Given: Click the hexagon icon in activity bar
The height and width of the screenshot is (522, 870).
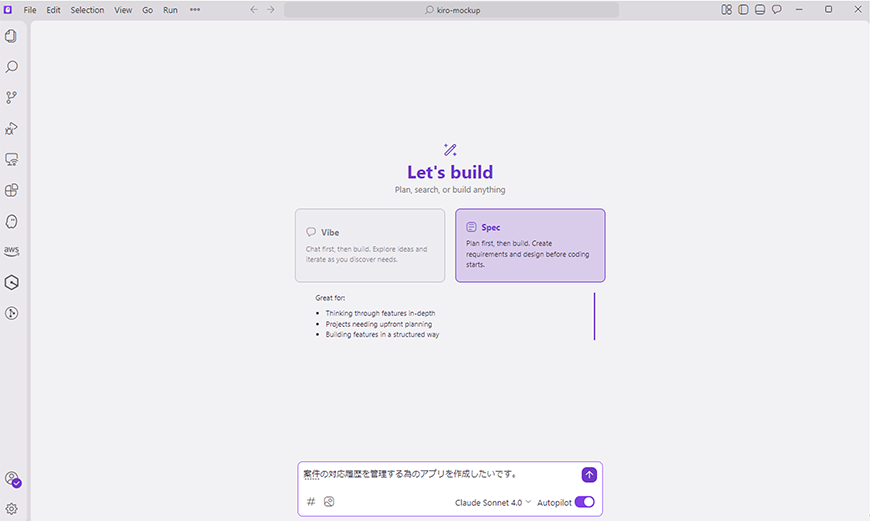Looking at the screenshot, I should click(x=11, y=282).
